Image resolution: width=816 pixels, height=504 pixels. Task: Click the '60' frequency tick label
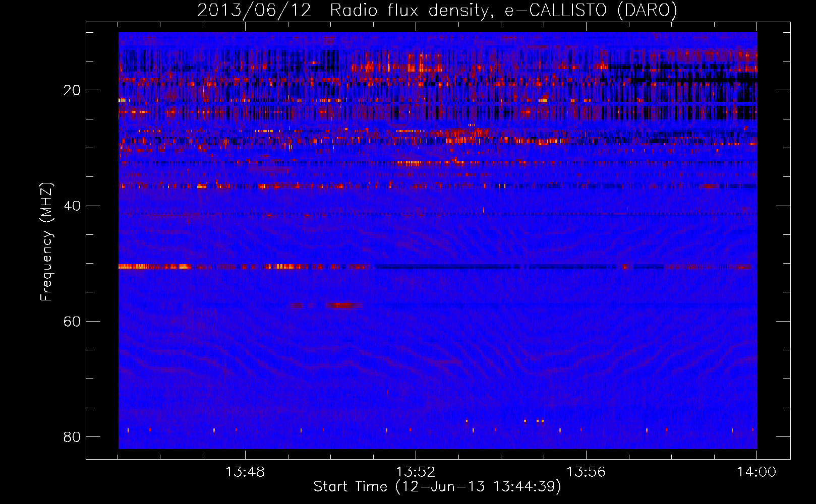tap(72, 321)
